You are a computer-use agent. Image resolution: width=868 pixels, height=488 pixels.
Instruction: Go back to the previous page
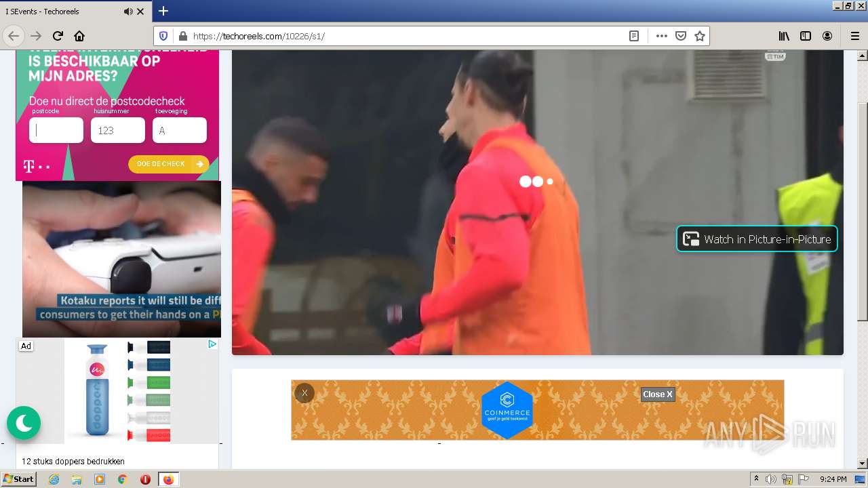tap(14, 36)
